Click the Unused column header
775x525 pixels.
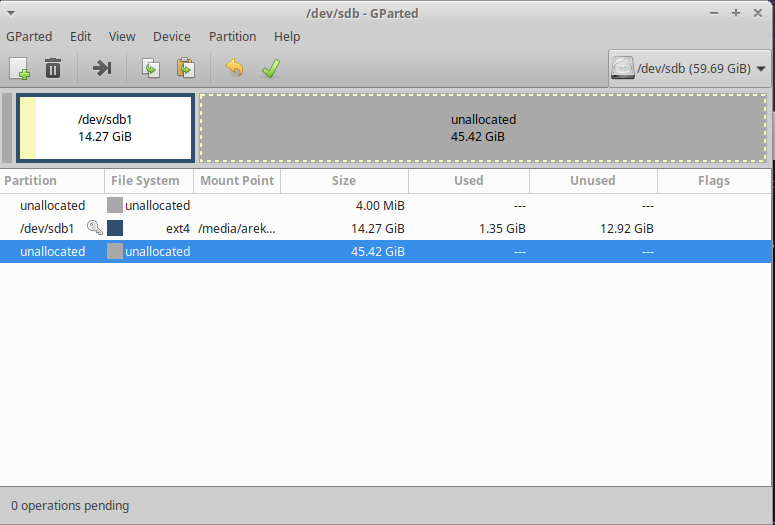pyautogui.click(x=593, y=180)
